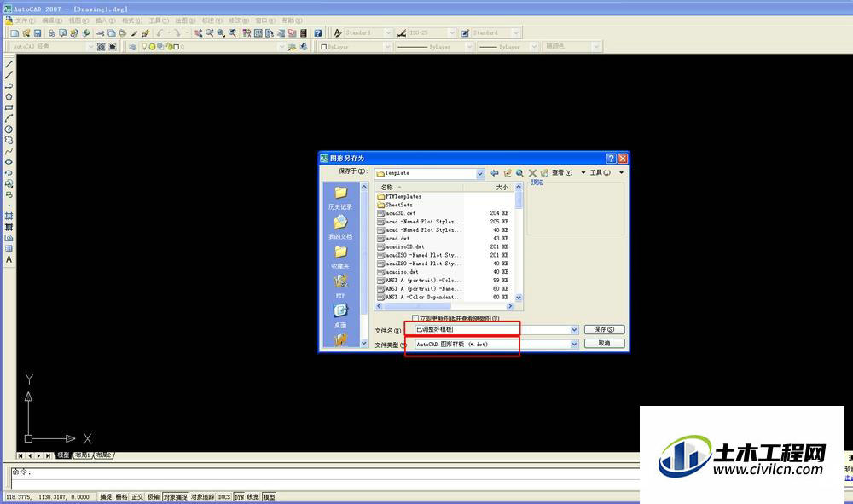Expand the 文件类型 file type dropdown
853x504 pixels.
[574, 345]
